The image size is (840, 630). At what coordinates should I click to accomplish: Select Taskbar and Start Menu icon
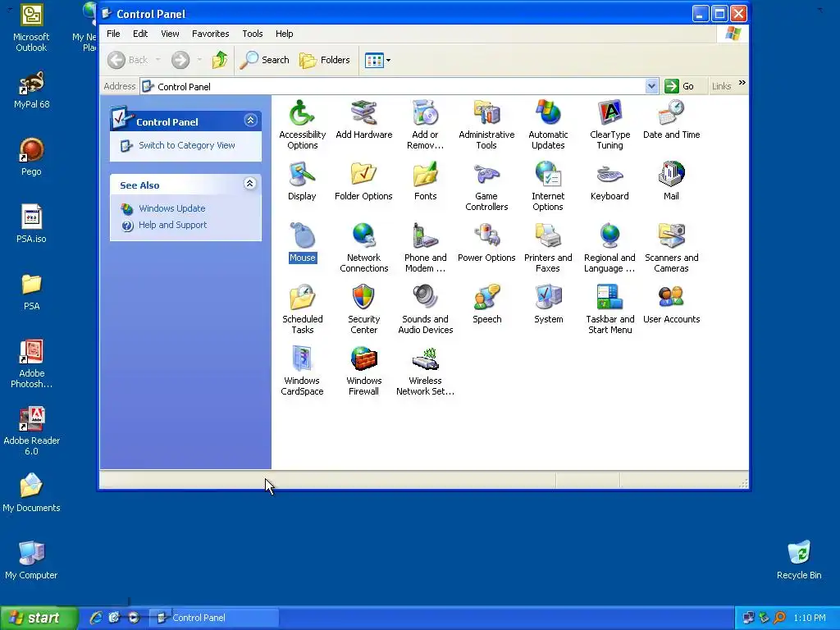[x=609, y=309]
